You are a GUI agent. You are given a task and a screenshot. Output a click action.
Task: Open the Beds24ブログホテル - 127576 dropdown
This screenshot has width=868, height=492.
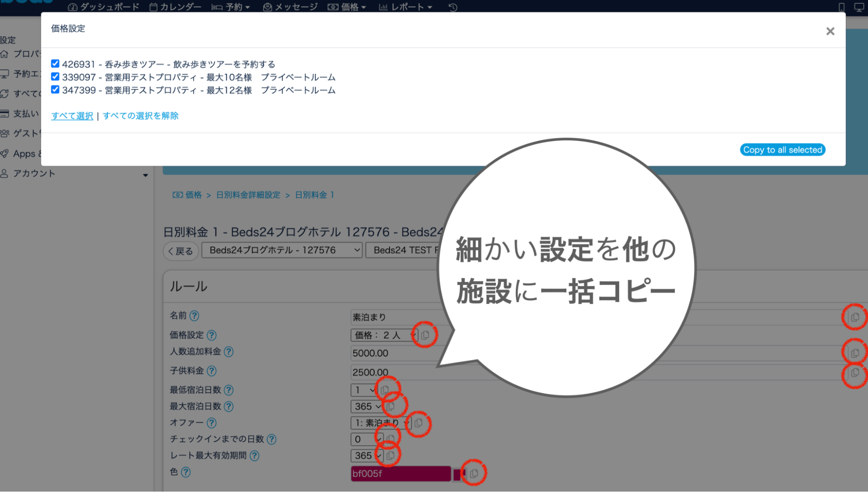tap(282, 250)
